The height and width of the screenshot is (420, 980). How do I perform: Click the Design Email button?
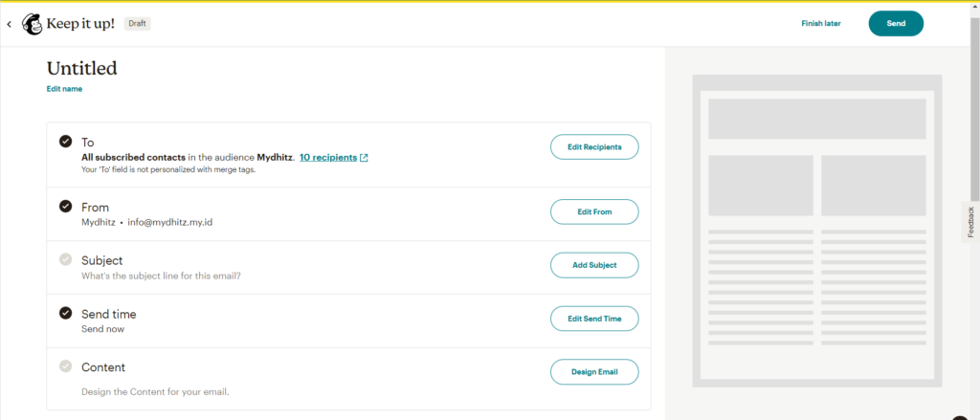point(593,372)
